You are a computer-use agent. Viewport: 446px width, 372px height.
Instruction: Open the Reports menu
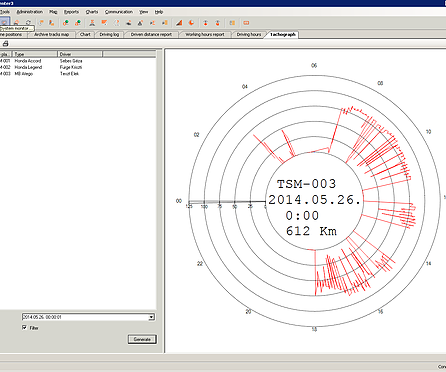tap(71, 12)
